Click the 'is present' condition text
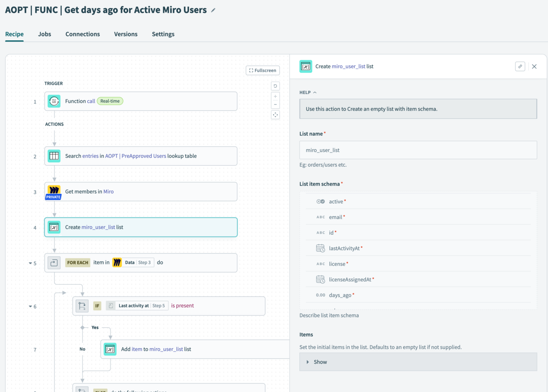Viewport: 548px width, 392px height. (182, 306)
